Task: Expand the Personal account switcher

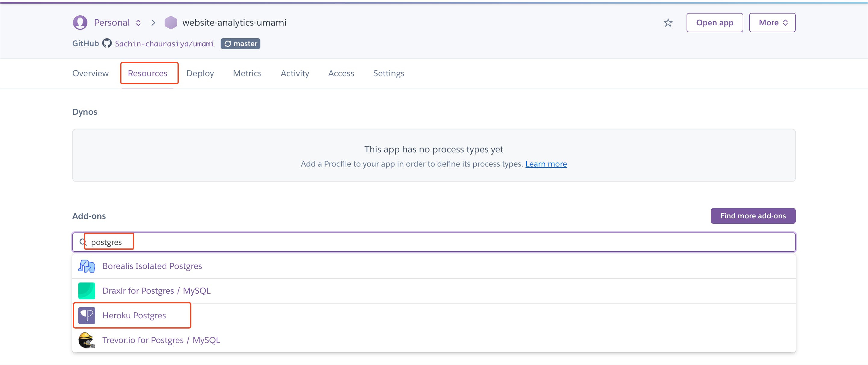Action: (x=138, y=23)
